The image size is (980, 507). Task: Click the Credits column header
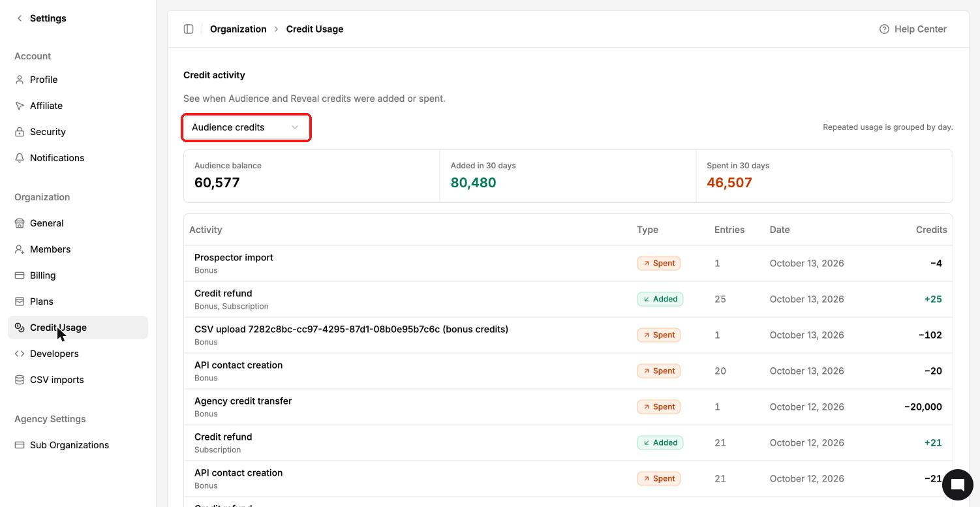pos(931,230)
